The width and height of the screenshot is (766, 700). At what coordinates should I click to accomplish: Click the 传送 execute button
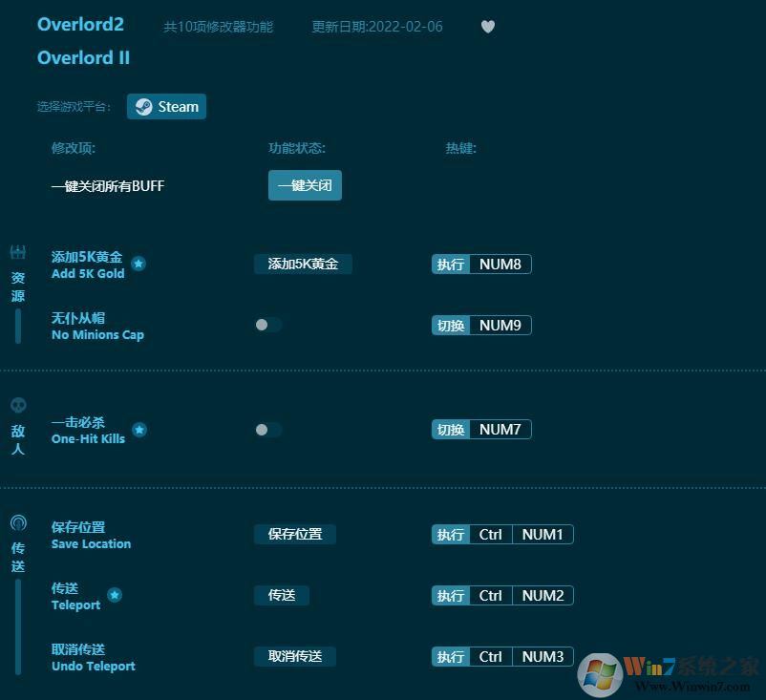pos(282,596)
